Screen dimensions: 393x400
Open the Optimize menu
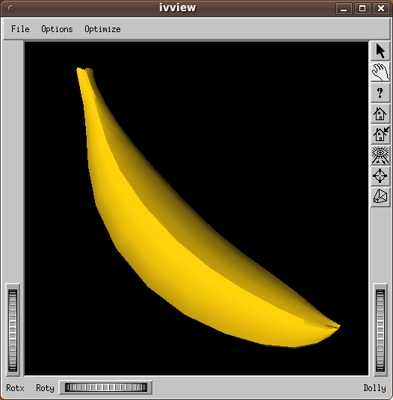pos(102,29)
